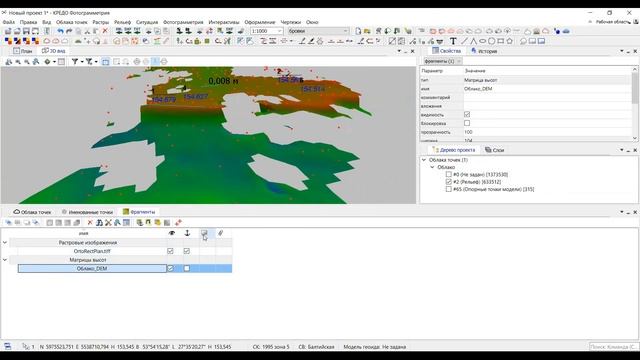Toggle the 'видимость' property checkbox

pyautogui.click(x=467, y=114)
